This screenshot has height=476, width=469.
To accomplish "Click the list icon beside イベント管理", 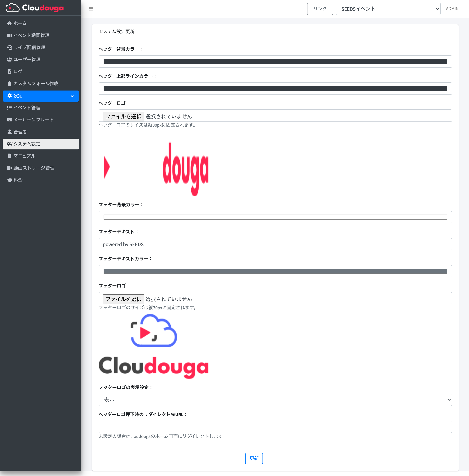I will tap(9, 108).
